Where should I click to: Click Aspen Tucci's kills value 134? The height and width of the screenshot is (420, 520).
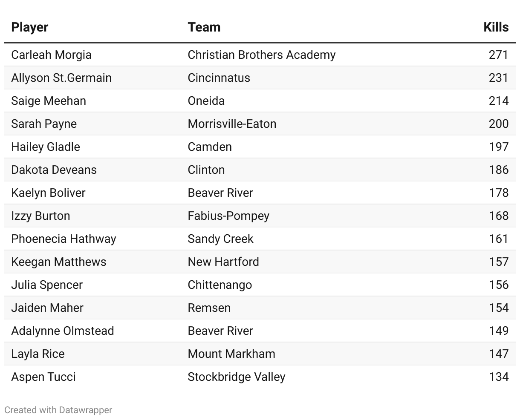click(x=498, y=377)
